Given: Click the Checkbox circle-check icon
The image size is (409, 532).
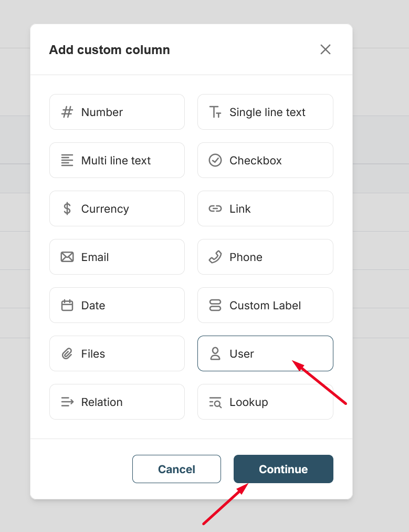Looking at the screenshot, I should point(215,160).
